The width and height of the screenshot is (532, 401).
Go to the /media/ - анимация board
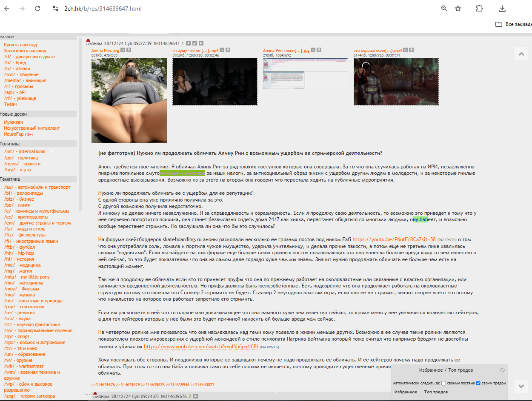click(25, 80)
